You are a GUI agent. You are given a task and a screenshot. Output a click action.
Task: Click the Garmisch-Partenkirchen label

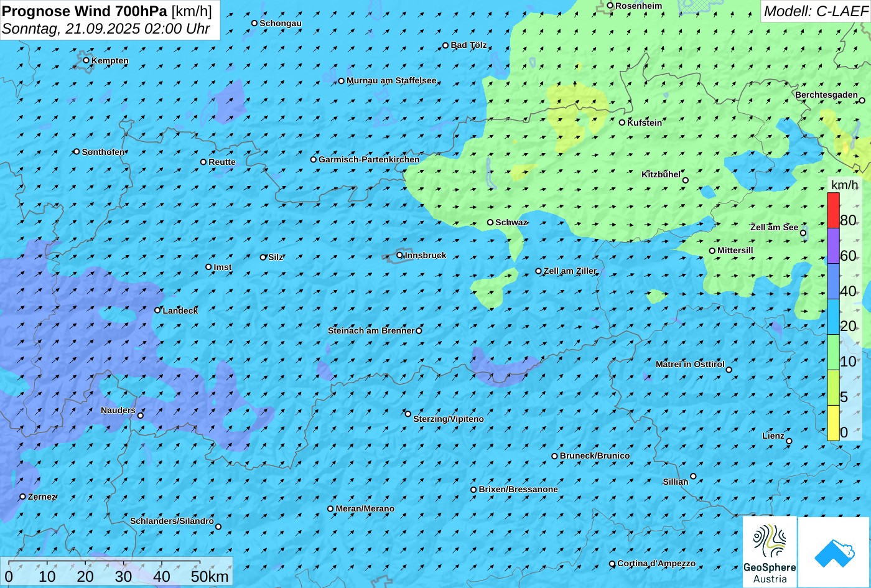point(369,159)
